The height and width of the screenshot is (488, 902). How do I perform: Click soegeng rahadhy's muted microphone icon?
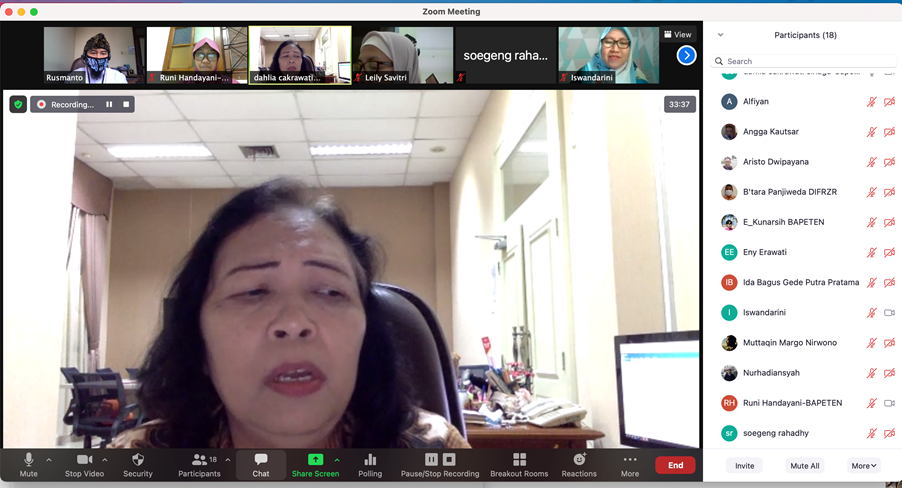[872, 433]
